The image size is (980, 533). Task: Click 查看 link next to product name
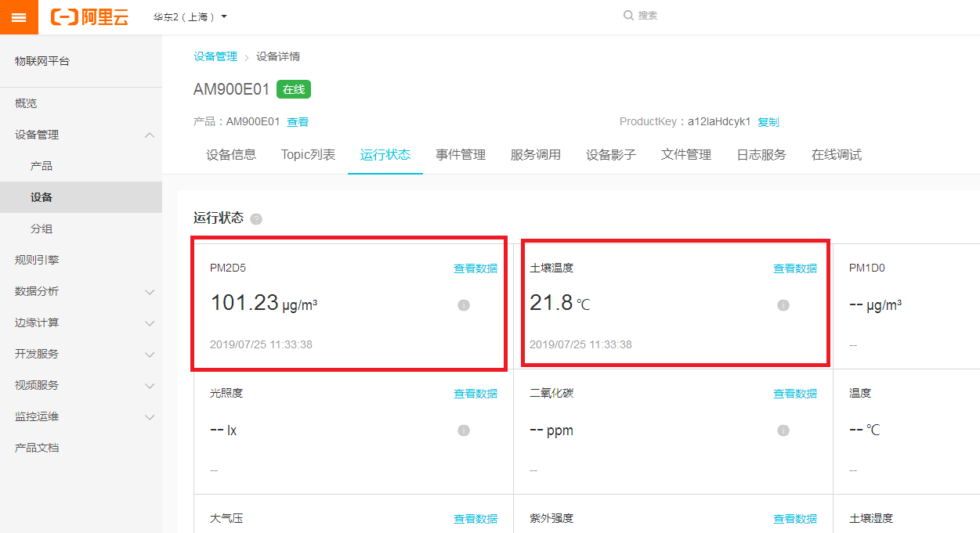click(x=298, y=122)
